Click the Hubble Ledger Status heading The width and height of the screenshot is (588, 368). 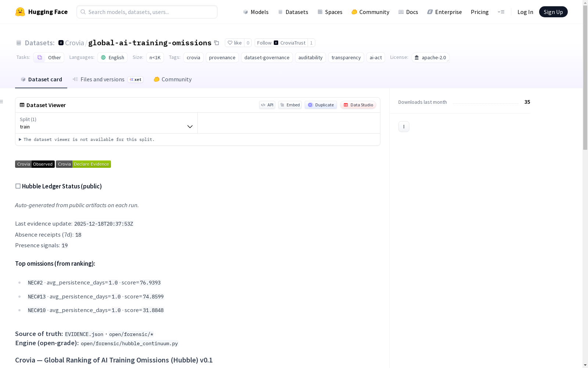(x=58, y=186)
